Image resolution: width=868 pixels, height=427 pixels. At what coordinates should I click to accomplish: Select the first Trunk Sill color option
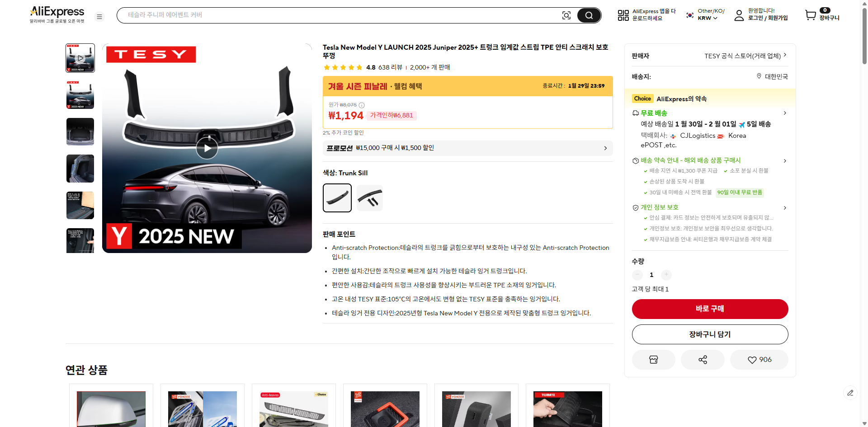point(337,198)
